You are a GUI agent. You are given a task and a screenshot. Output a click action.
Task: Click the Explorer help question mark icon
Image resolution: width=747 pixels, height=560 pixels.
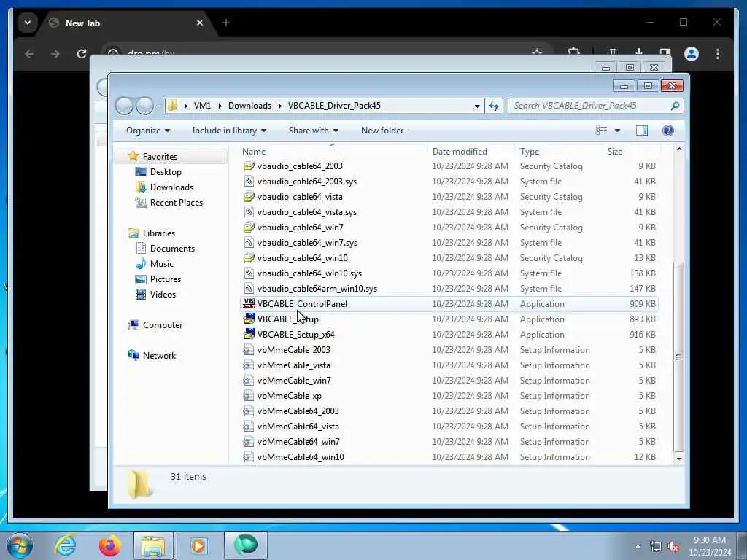668,131
